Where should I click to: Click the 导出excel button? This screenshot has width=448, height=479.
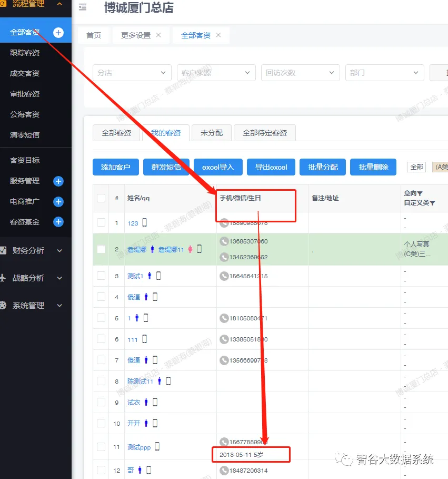tap(271, 167)
